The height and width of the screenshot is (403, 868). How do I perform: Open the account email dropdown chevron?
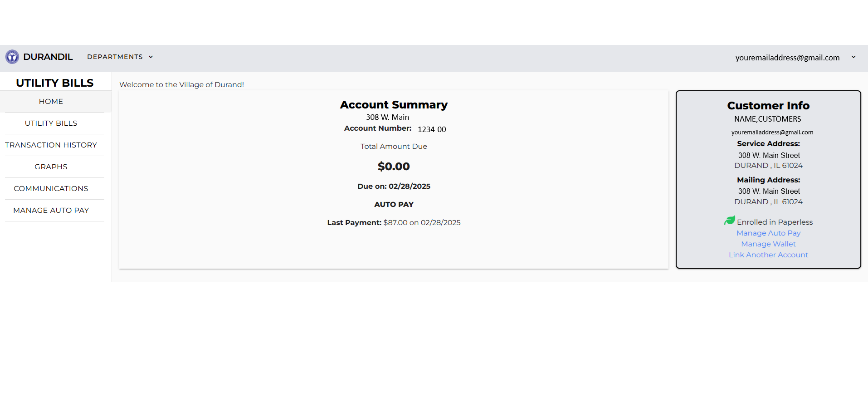853,57
